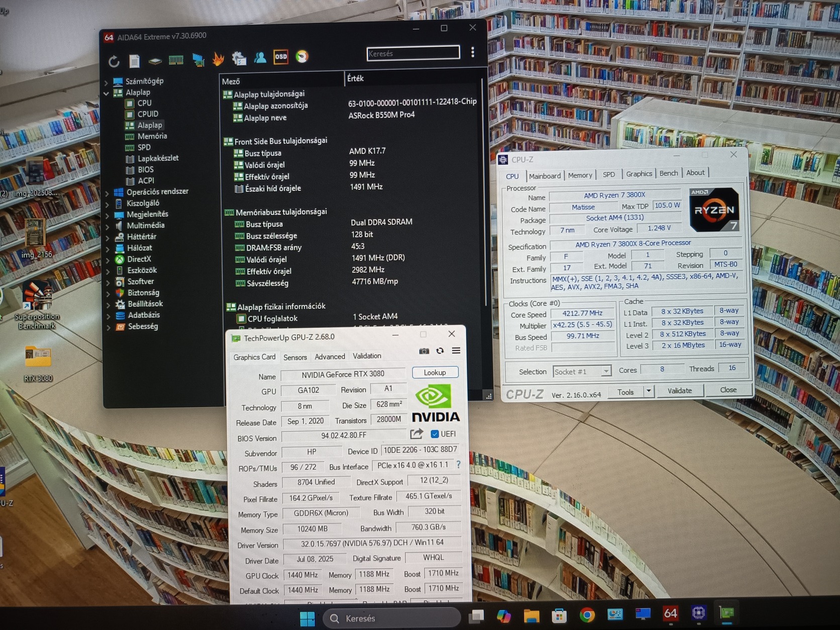Click the ASRock B550M Pro4 value
The height and width of the screenshot is (630, 840).
click(381, 115)
